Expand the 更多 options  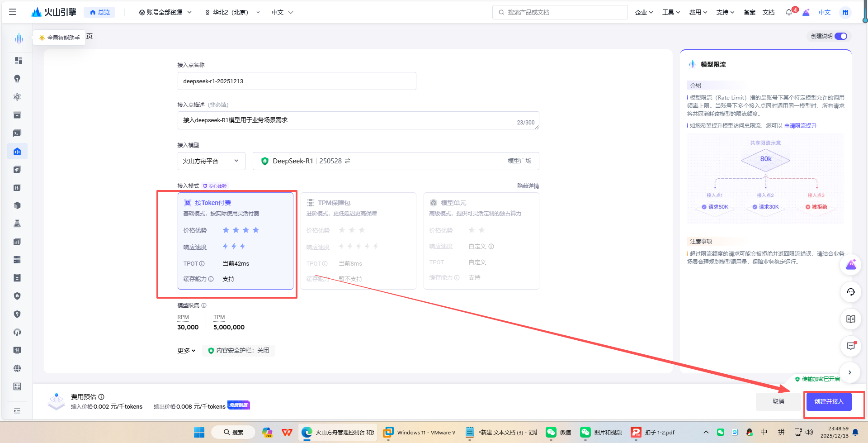click(x=186, y=351)
